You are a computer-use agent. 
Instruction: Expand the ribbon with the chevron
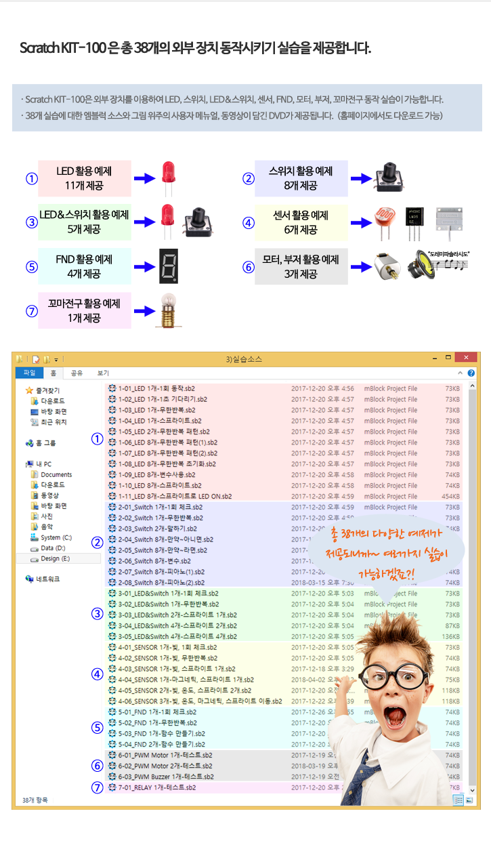click(461, 373)
